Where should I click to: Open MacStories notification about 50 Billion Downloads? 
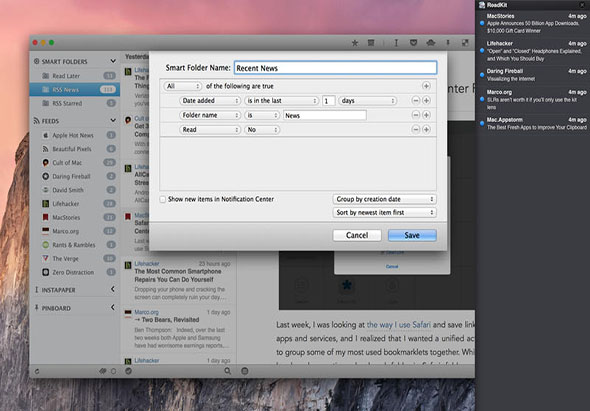coord(533,23)
